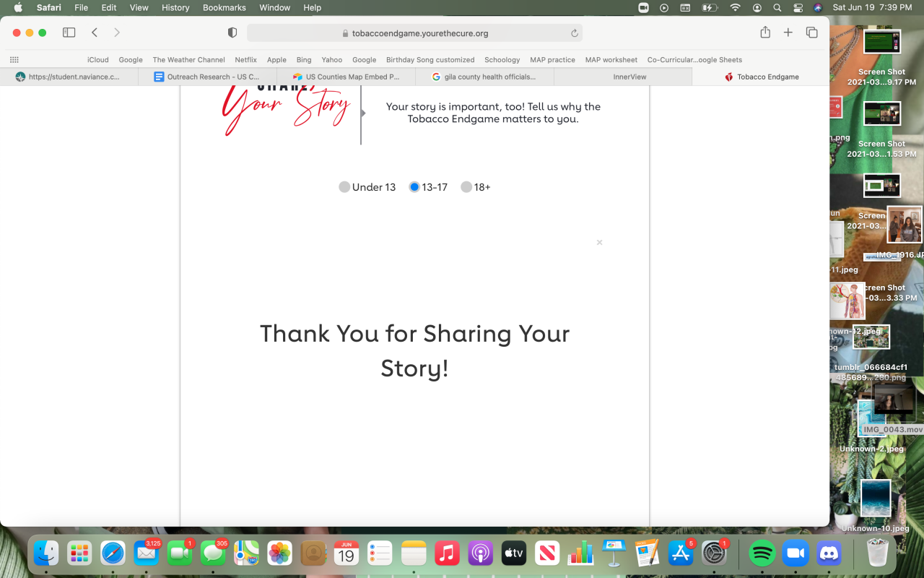Open Control Center in the menu bar
The height and width of the screenshot is (578, 924).
point(798,7)
